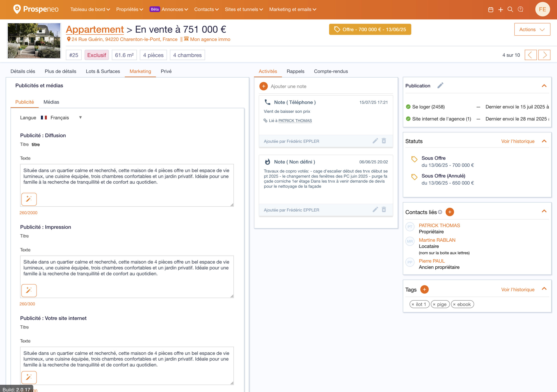557x392 pixels.
Task: Click the property photo thumbnail
Action: point(34,40)
